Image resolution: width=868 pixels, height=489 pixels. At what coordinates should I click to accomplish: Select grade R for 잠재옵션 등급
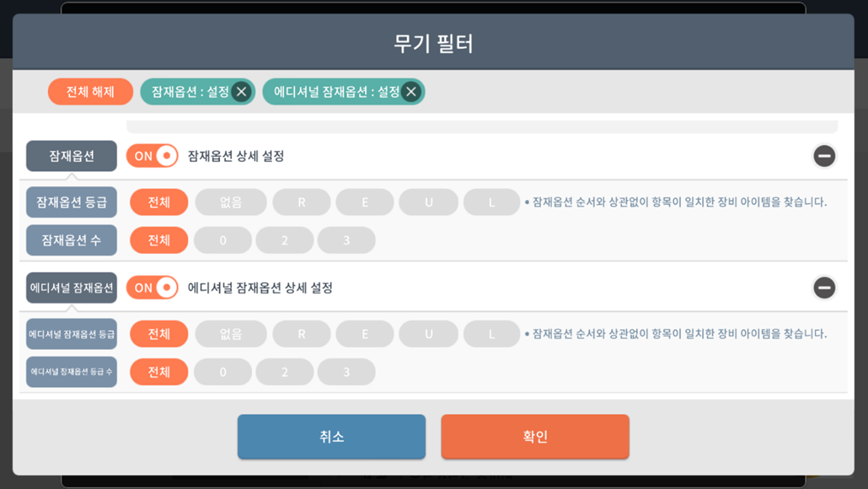pos(301,202)
